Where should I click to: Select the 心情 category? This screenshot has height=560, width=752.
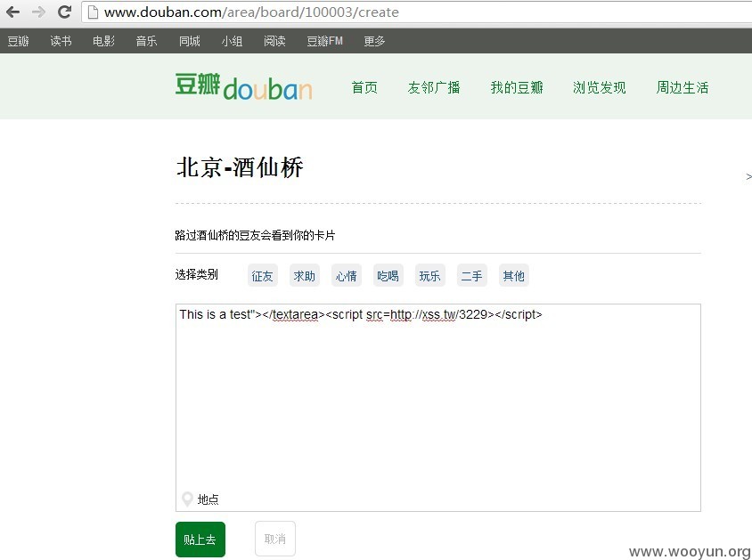pyautogui.click(x=347, y=275)
